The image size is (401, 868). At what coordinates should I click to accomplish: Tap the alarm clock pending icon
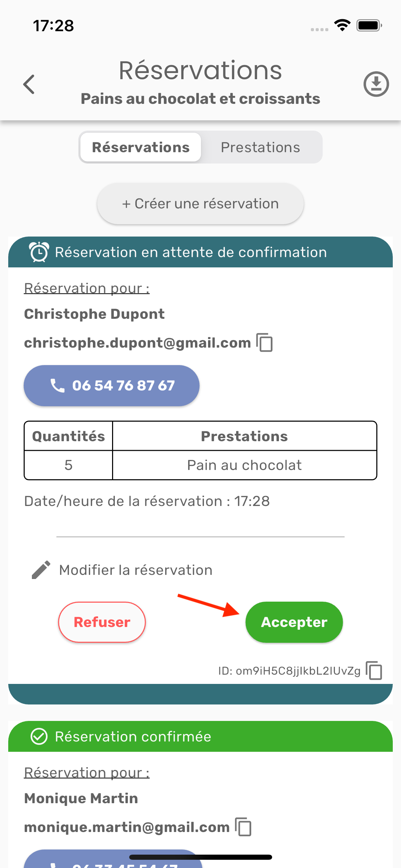pyautogui.click(x=39, y=252)
